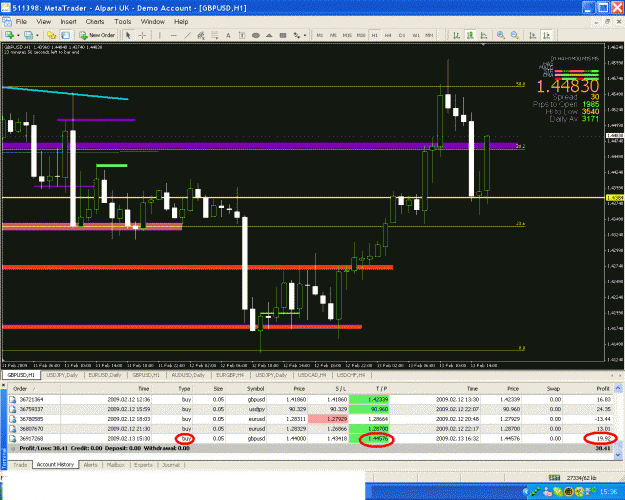
Task: Switch to the USDCHF,H4 chart tab
Action: click(351, 375)
